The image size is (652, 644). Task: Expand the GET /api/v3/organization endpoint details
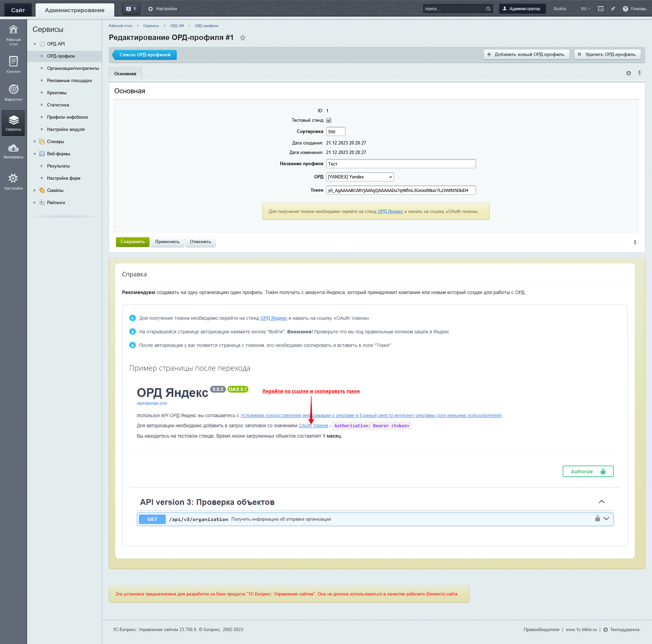tap(607, 519)
